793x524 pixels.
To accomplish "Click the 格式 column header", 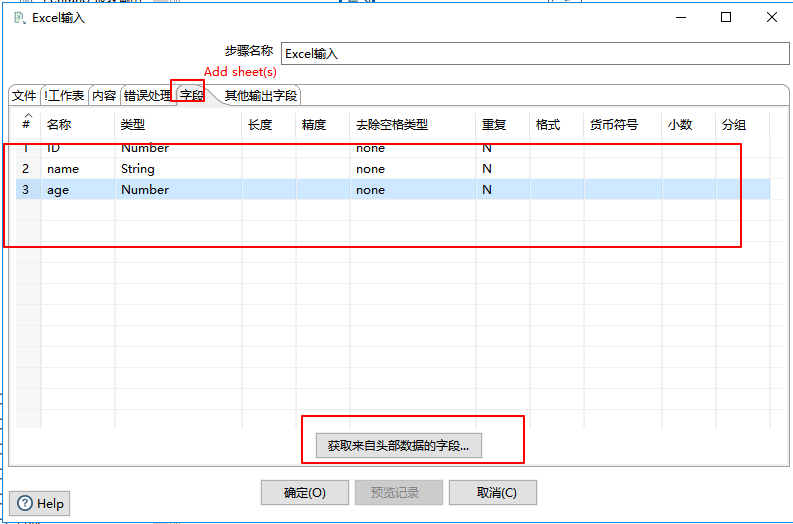I will pyautogui.click(x=557, y=124).
